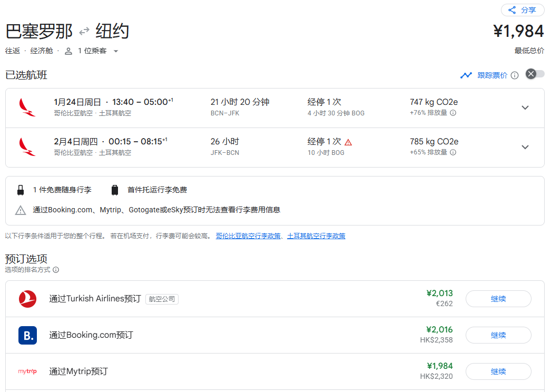Click the Avianca logo on 1月24日 flight

coord(27,107)
